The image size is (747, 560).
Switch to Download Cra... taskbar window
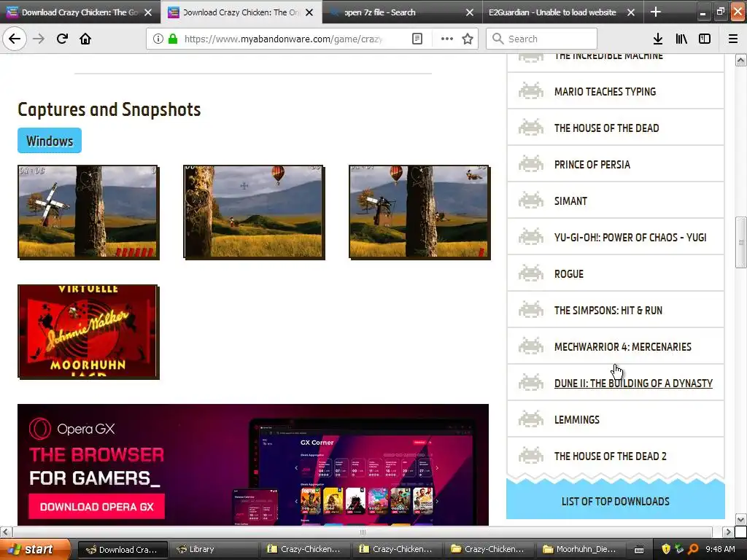click(123, 549)
